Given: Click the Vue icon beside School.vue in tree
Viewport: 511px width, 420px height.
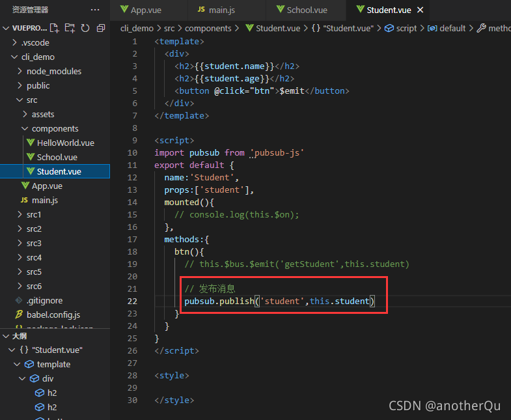Looking at the screenshot, I should [x=31, y=157].
